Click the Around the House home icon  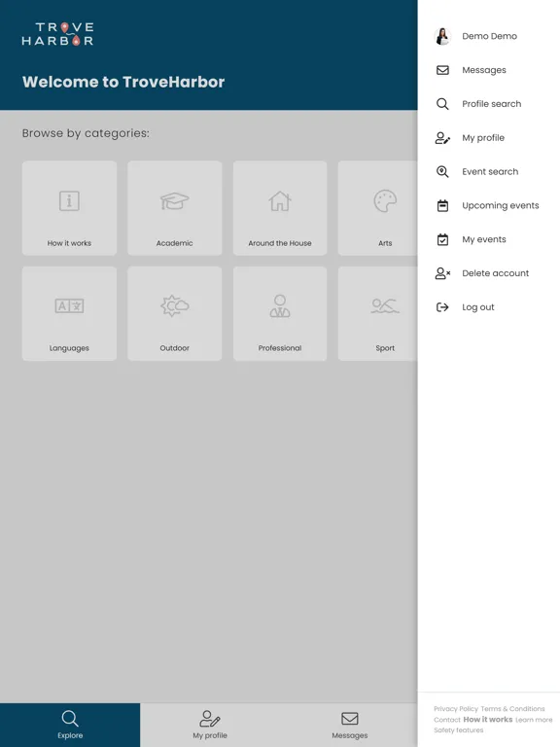coord(280,200)
